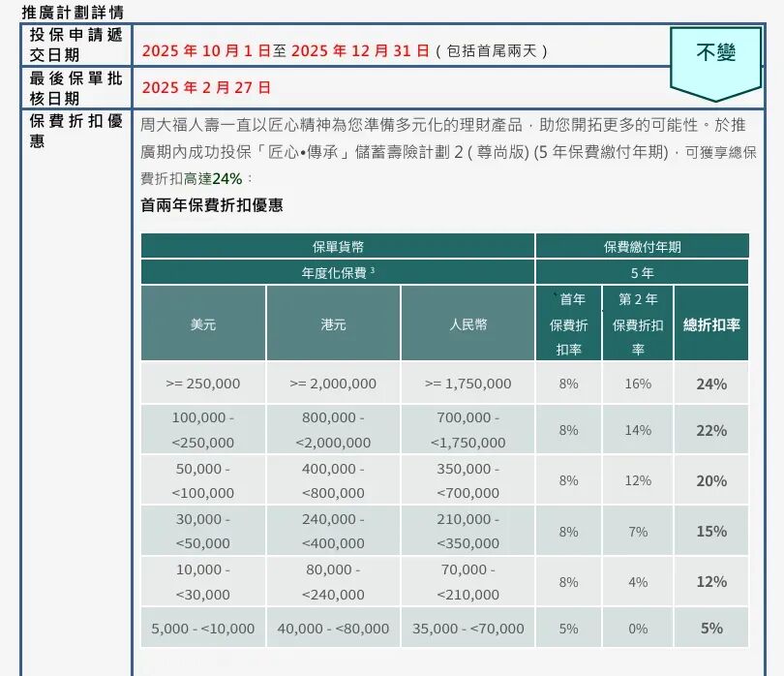The image size is (784, 676).
Task: Click the 人民幣 column header
Action: 467,324
